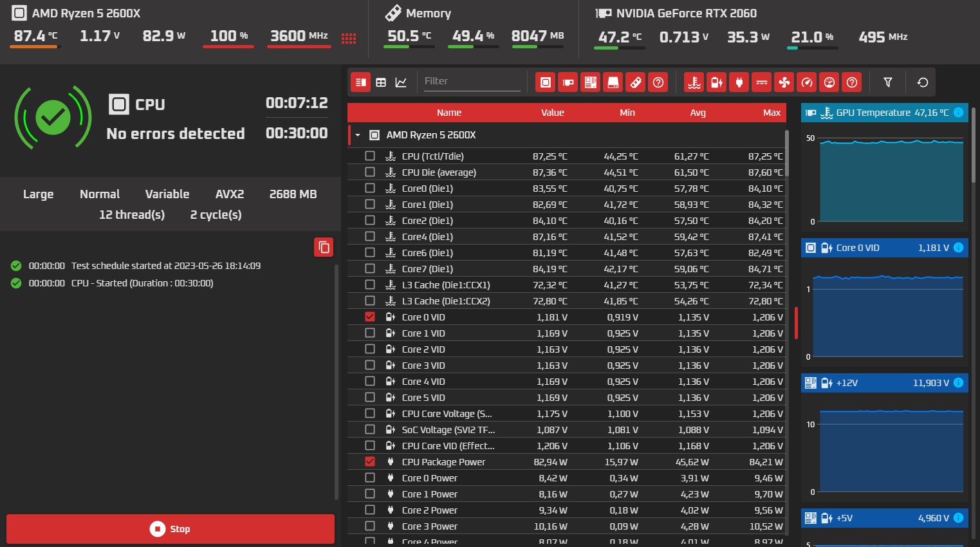The width and height of the screenshot is (980, 547).
Task: Focus the Filter text field
Action: click(472, 81)
